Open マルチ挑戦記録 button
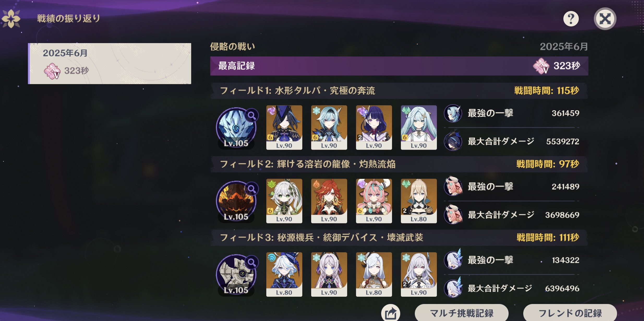Screen dimensions: 644x321 461,313
